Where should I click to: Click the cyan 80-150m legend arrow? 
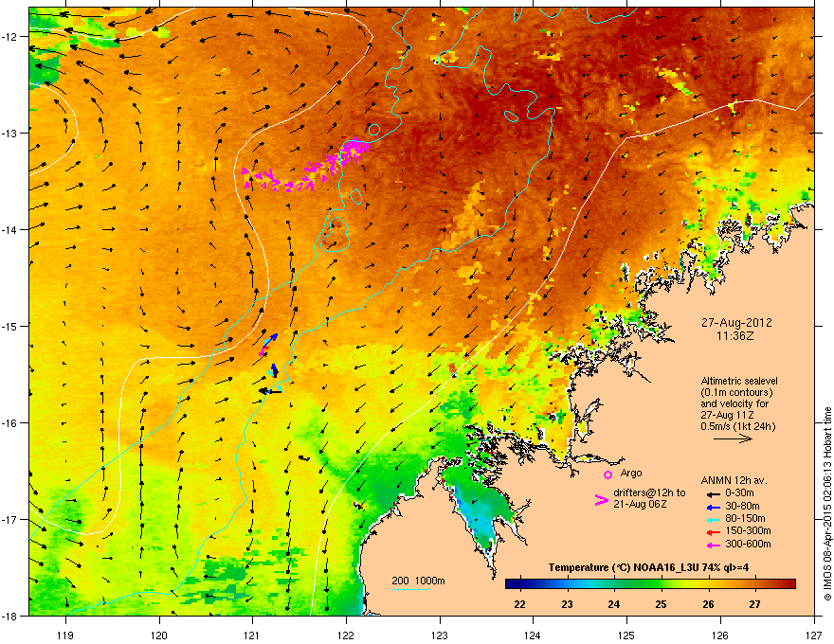(x=714, y=519)
